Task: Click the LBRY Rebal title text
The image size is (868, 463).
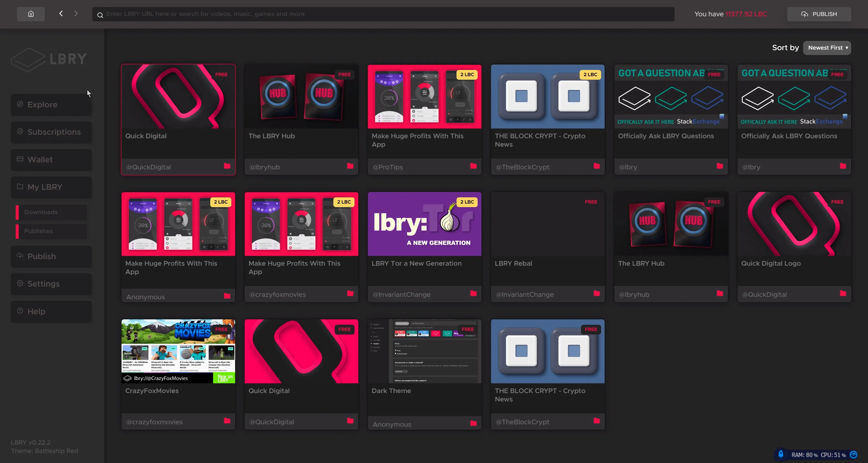Action: (513, 263)
